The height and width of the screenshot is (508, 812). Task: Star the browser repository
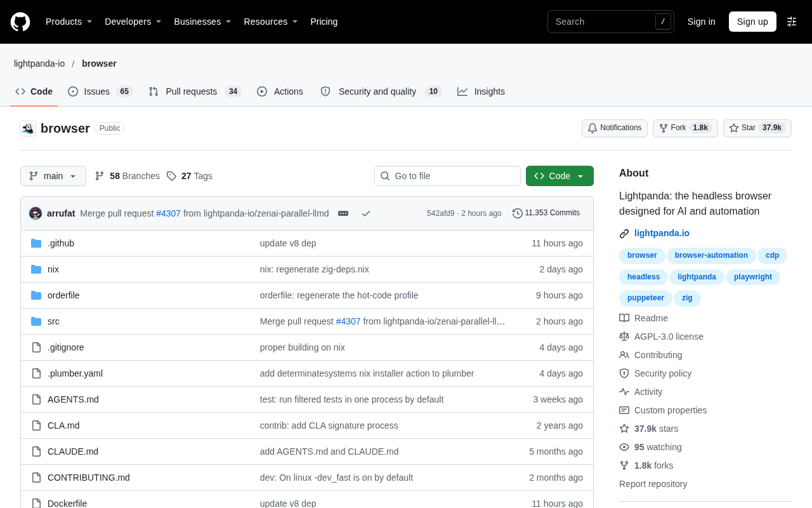coord(757,128)
